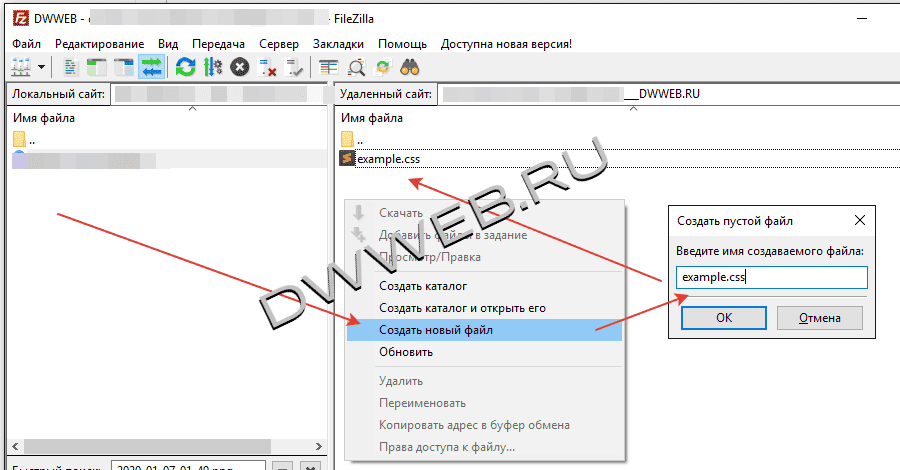Image resolution: width=900 pixels, height=470 pixels.
Task: Open the Site Manager icon
Action: [x=21, y=67]
